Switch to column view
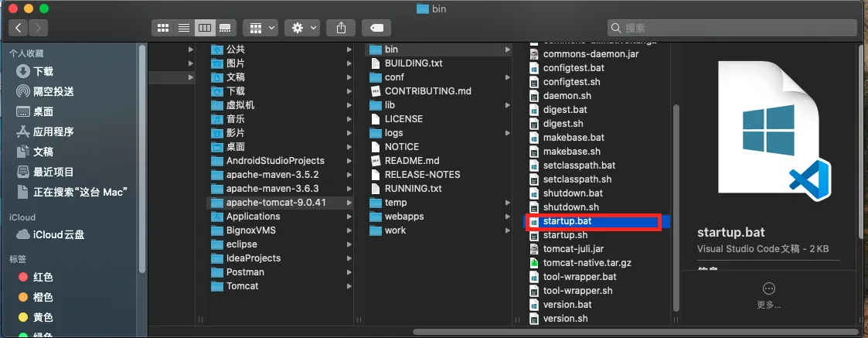868x338 pixels. pyautogui.click(x=205, y=28)
